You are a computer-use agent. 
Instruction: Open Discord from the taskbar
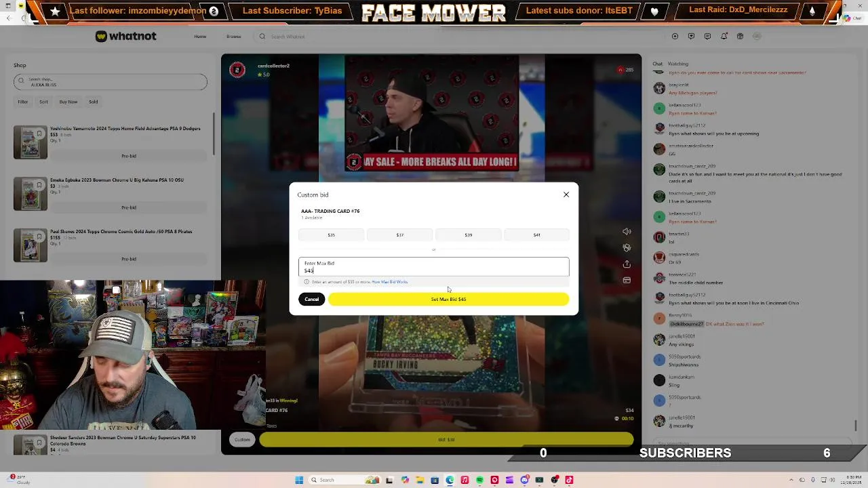tap(524, 480)
